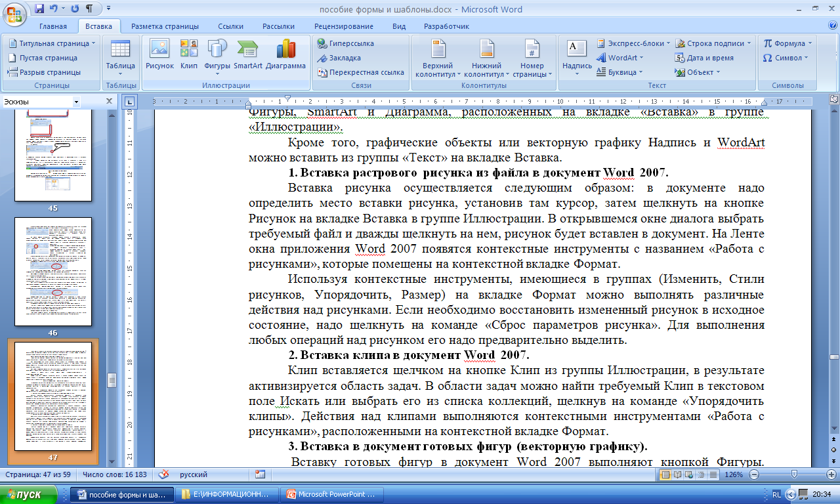Insert a Надпись text box
This screenshot has width=840, height=504.
(577, 56)
